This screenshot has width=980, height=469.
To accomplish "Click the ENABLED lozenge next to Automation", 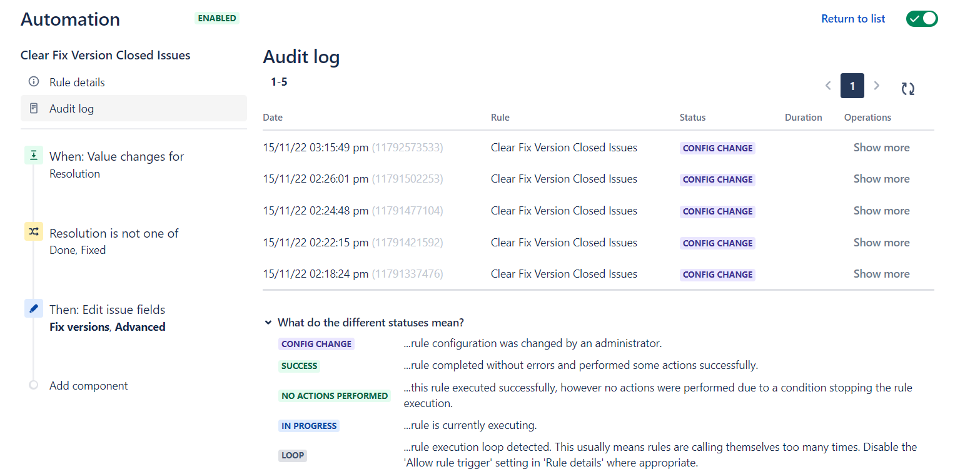I will pos(216,18).
